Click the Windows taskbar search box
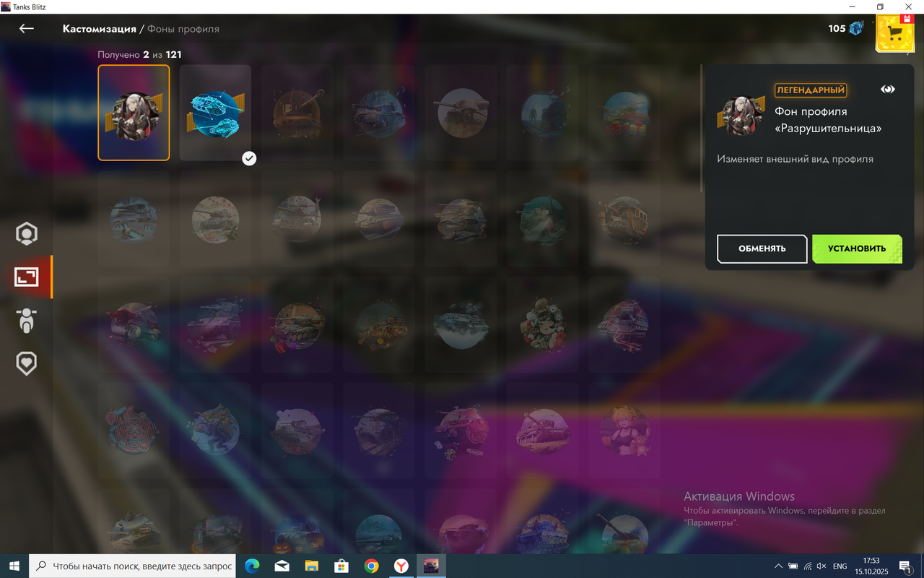 tap(132, 566)
